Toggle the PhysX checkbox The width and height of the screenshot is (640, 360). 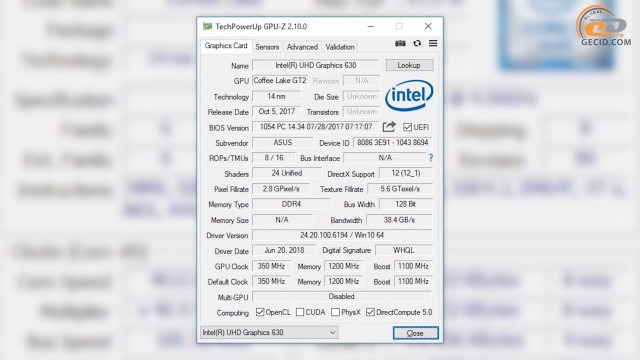coord(336,312)
